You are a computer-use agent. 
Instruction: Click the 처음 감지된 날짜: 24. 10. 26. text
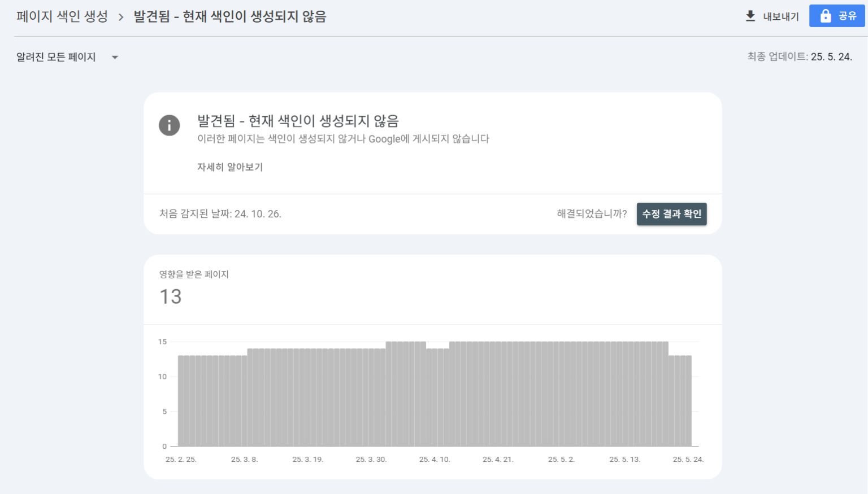coord(220,214)
